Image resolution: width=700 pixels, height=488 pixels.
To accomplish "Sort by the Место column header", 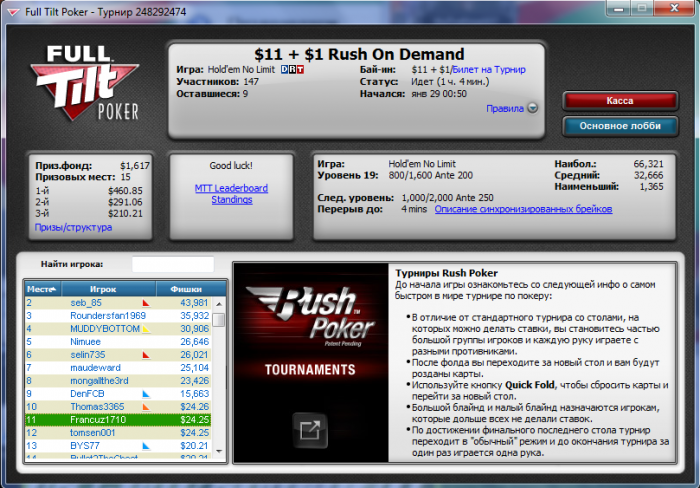I will (x=43, y=289).
